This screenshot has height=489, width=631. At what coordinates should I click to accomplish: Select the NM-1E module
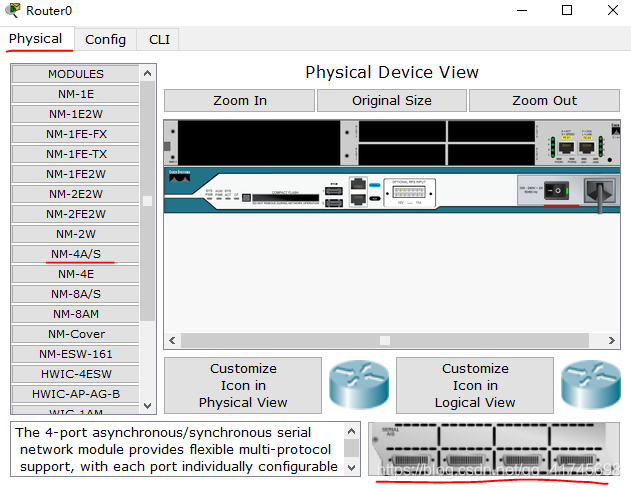76,94
